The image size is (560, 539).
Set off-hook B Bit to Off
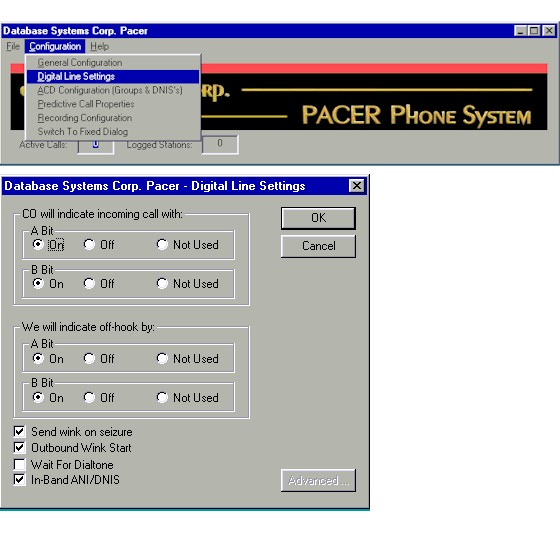click(99, 398)
